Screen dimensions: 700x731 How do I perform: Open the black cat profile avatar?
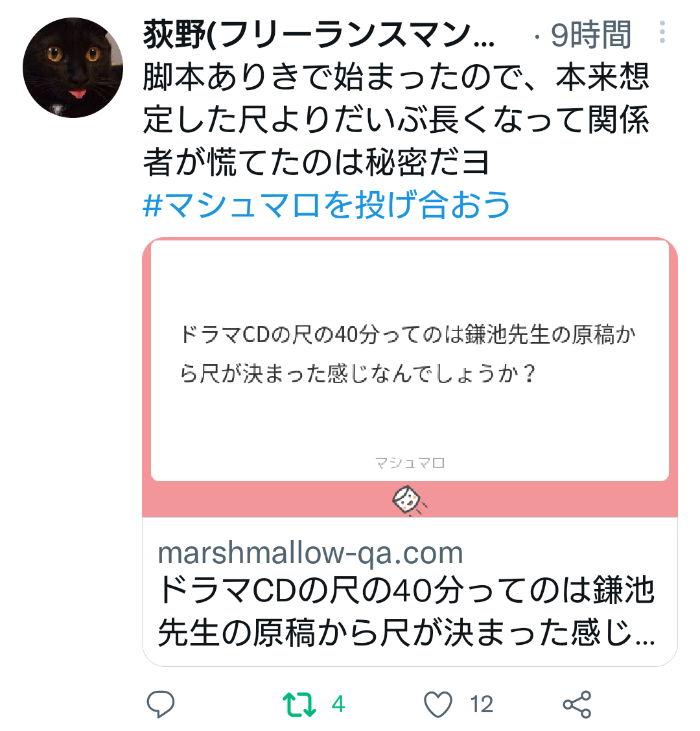(x=73, y=67)
